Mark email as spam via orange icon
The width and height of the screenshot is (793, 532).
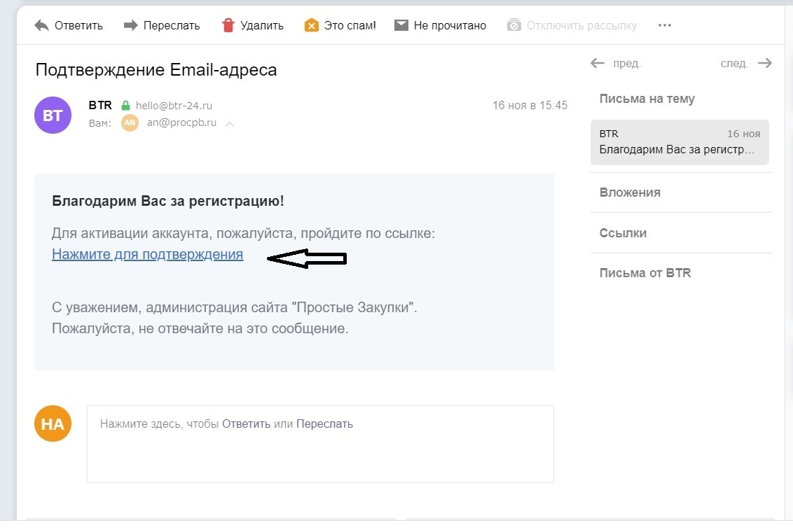pos(311,25)
